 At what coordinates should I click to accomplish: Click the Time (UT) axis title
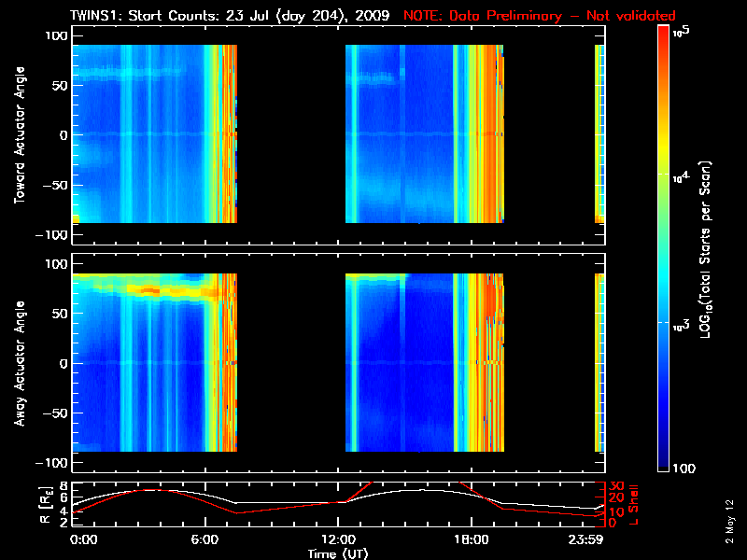point(338,553)
